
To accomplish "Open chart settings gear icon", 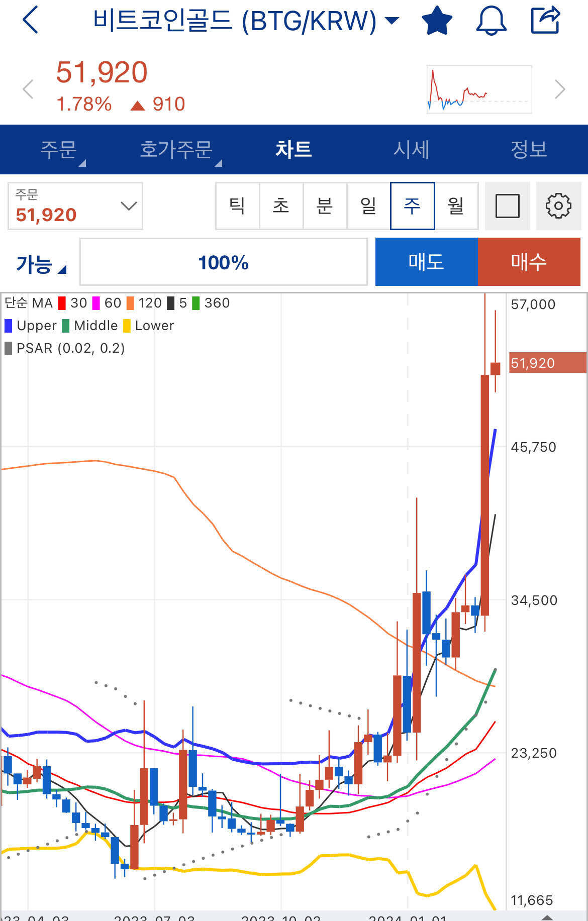I will click(558, 206).
